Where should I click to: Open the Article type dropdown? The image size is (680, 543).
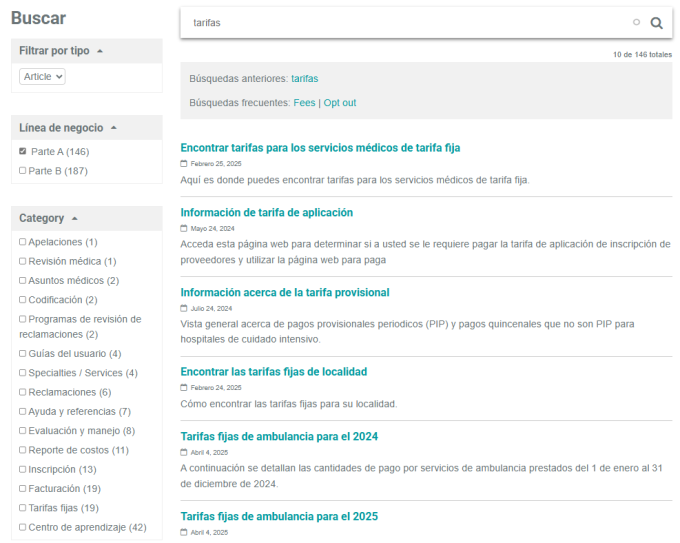point(42,76)
